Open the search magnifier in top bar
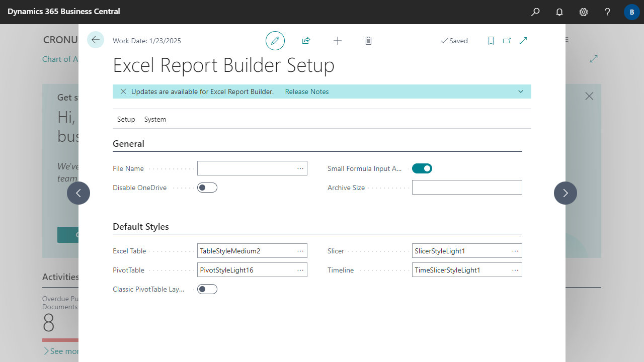The height and width of the screenshot is (362, 644). click(x=535, y=12)
